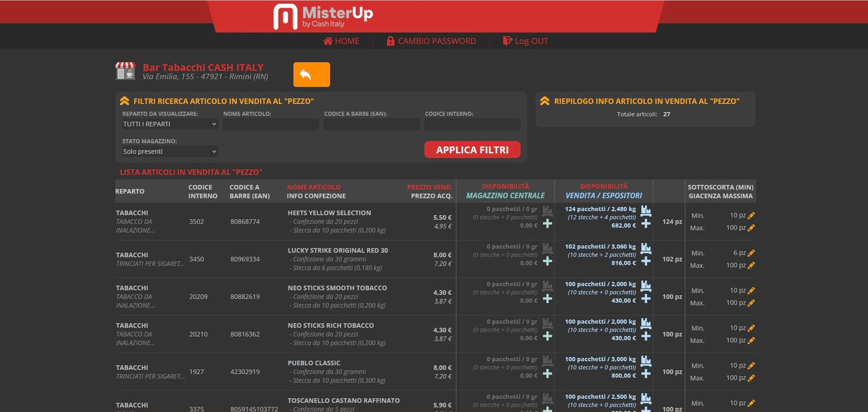Click the MisterUp logo

click(323, 16)
